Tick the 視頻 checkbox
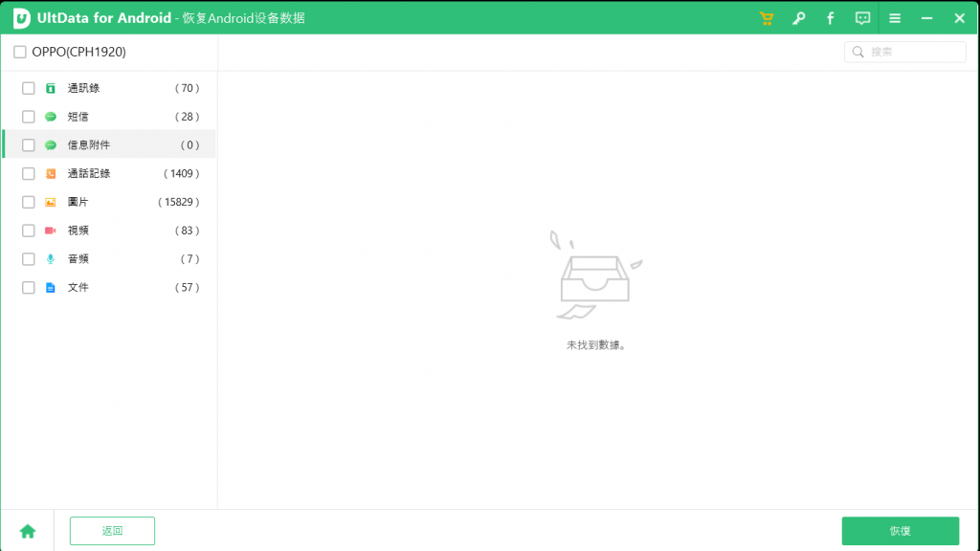This screenshot has width=980, height=551. pos(28,231)
